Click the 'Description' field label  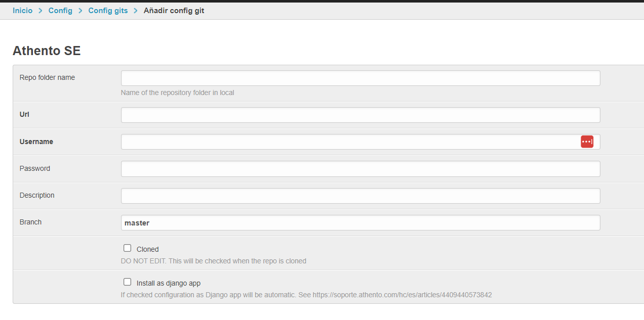tap(37, 196)
